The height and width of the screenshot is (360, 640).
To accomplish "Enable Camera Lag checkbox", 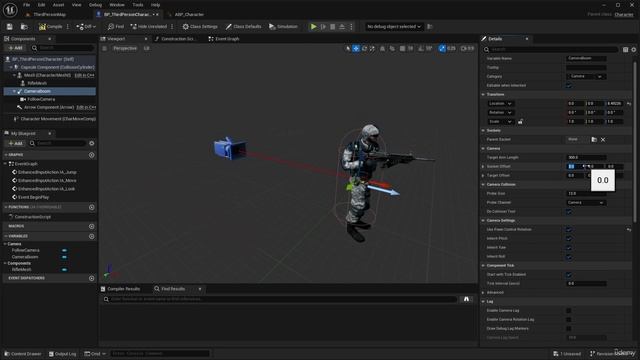I will click(569, 311).
